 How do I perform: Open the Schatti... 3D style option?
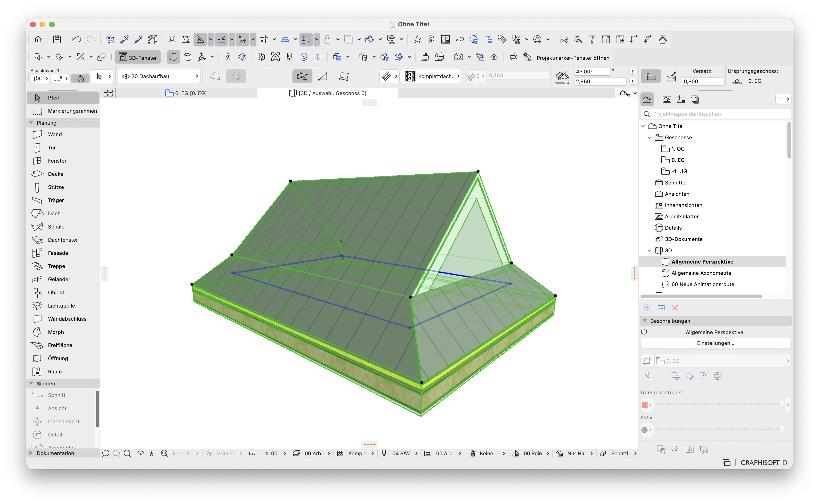tap(619, 453)
